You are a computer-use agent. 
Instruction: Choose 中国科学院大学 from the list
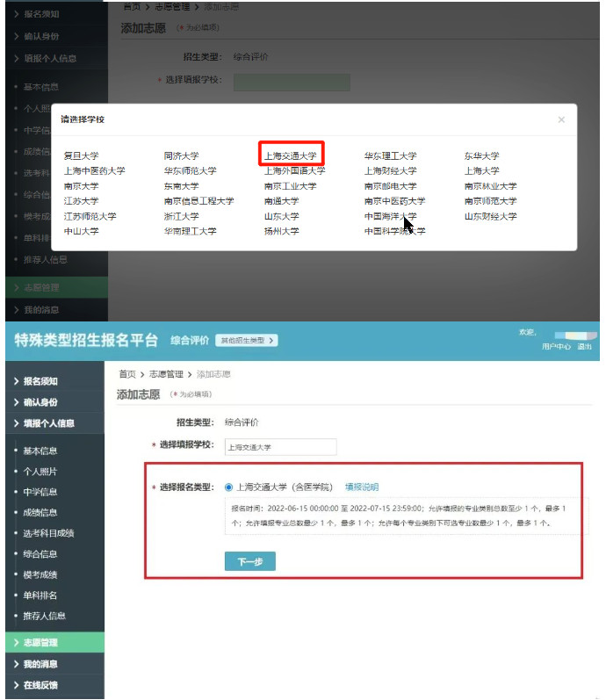[394, 231]
